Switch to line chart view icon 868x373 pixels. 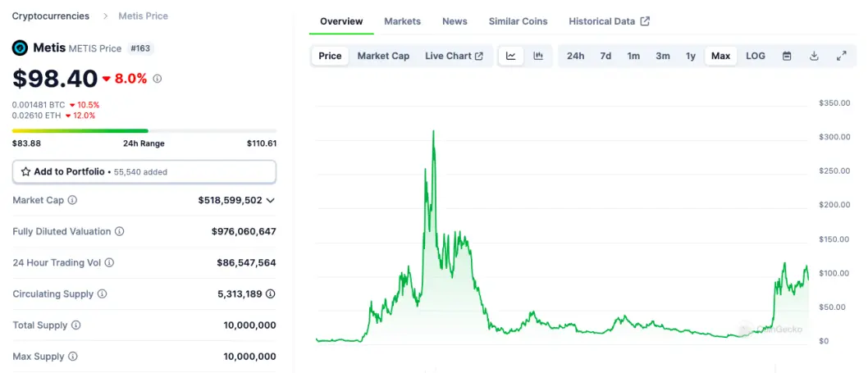coord(511,56)
